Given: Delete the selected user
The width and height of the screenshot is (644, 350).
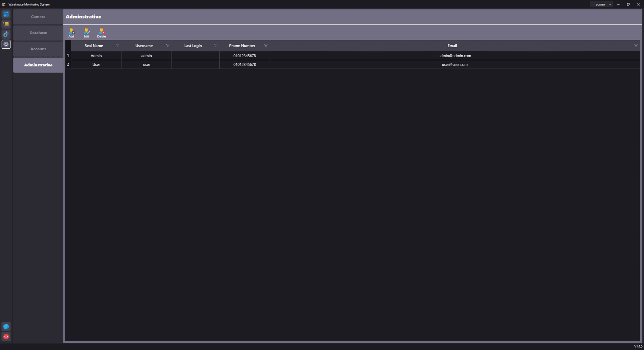Looking at the screenshot, I should click(x=101, y=33).
